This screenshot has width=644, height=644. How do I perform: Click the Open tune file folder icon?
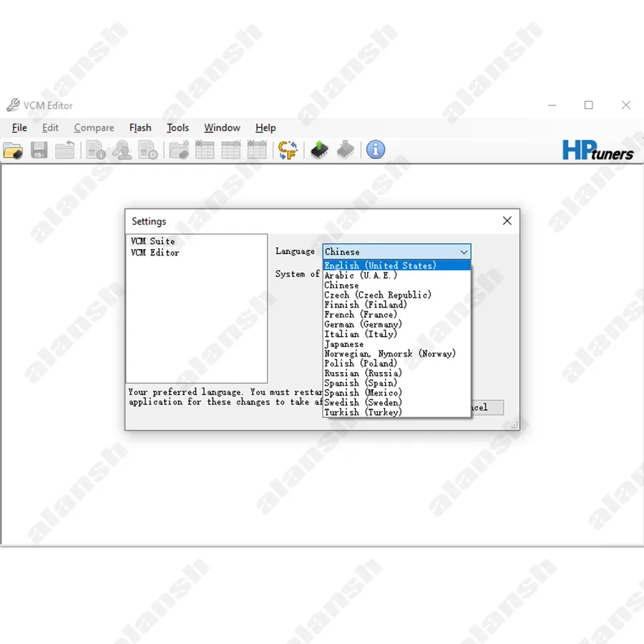[13, 150]
